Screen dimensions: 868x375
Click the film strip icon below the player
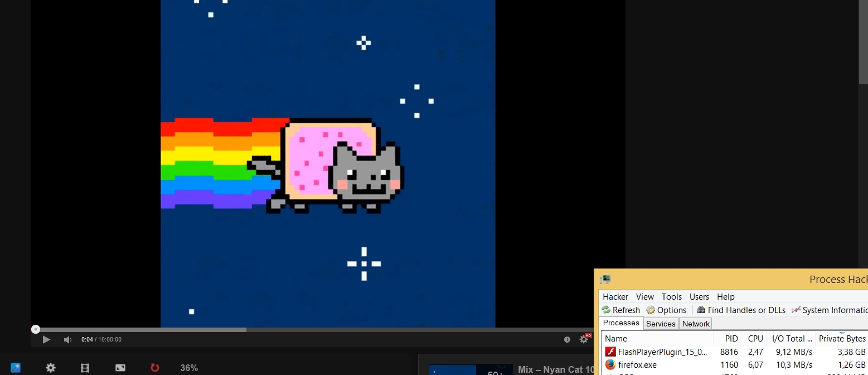(85, 368)
